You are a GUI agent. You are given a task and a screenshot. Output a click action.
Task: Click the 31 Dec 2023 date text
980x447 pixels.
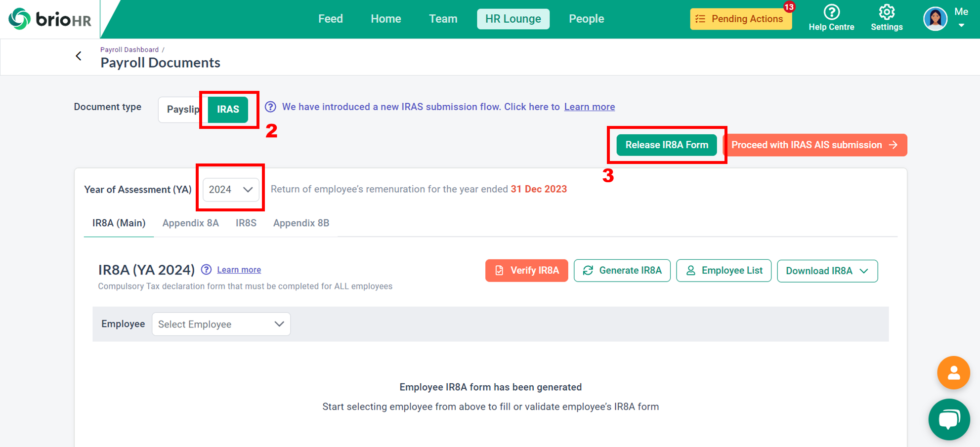coord(539,189)
